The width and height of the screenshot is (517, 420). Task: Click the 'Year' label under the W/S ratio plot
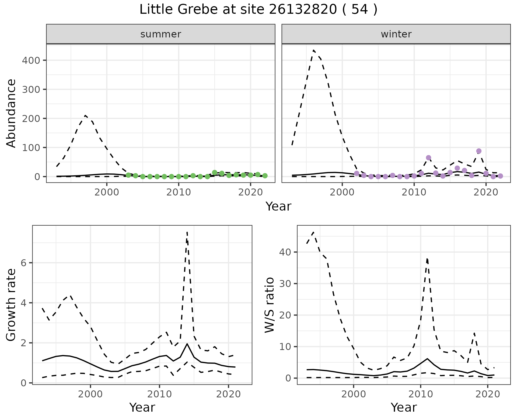pyautogui.click(x=404, y=407)
